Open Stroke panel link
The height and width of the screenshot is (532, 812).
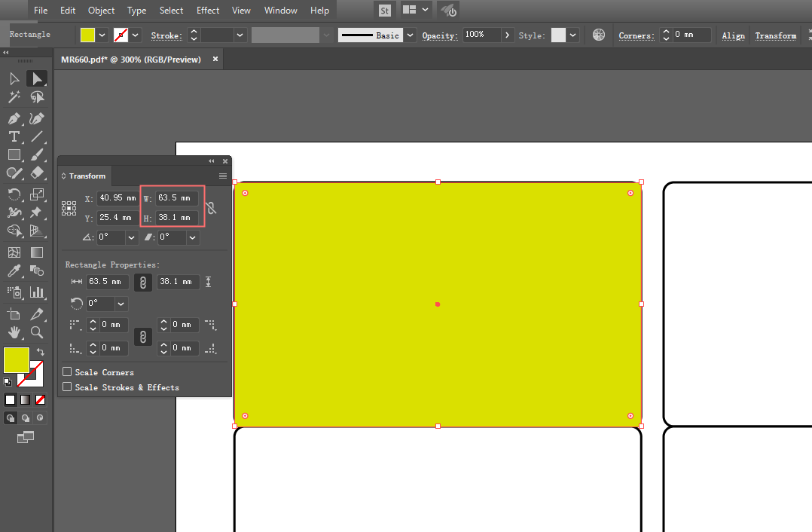[166, 35]
